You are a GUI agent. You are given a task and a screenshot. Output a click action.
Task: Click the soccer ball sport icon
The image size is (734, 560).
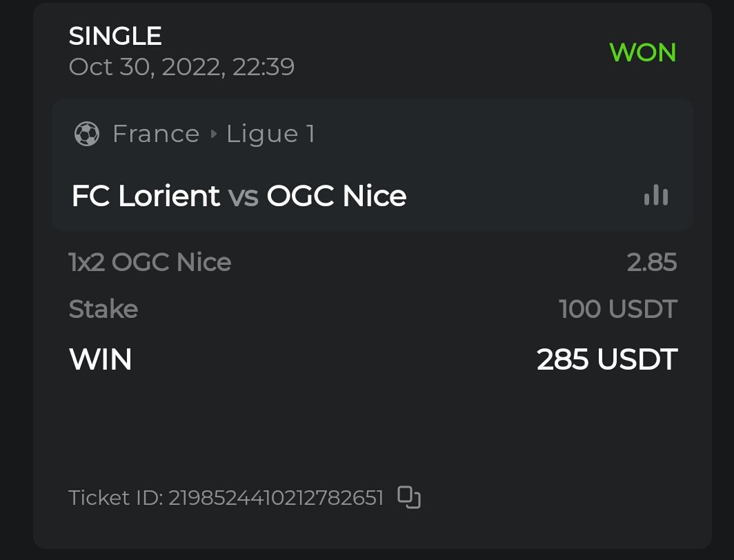tap(86, 134)
